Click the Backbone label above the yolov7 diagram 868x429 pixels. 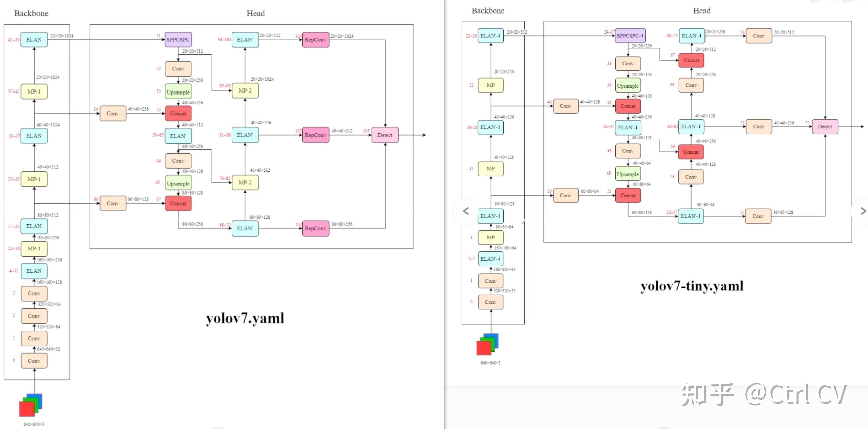31,13
